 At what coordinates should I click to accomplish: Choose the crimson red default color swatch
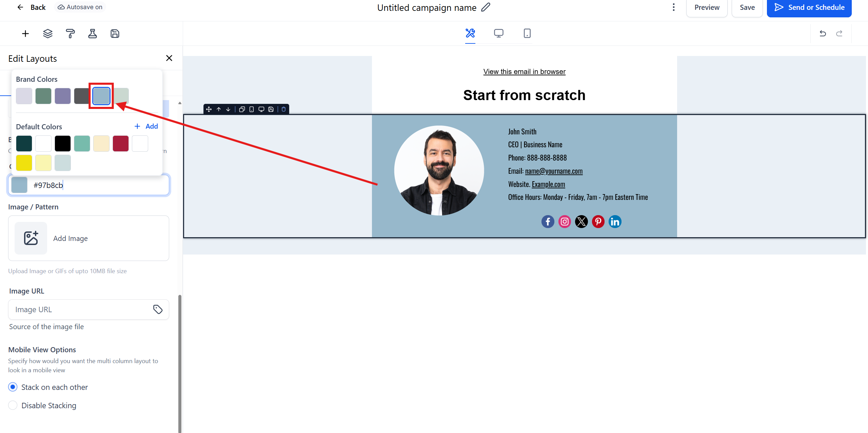coord(121,143)
